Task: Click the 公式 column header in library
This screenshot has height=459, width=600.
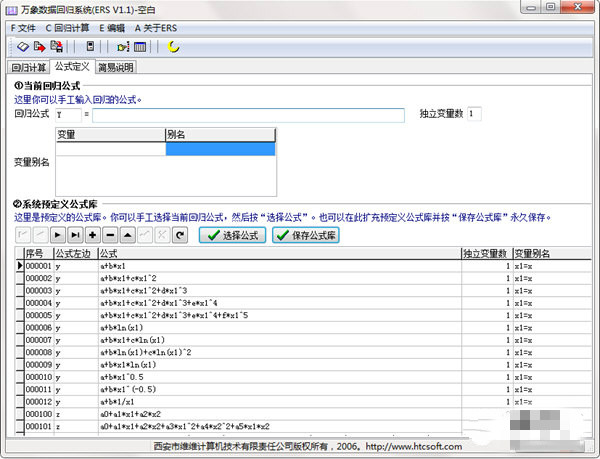Action: pos(280,253)
